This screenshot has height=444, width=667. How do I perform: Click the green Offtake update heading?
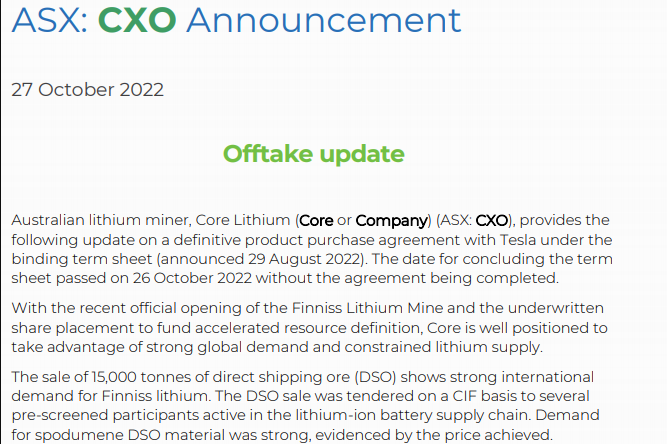point(313,154)
